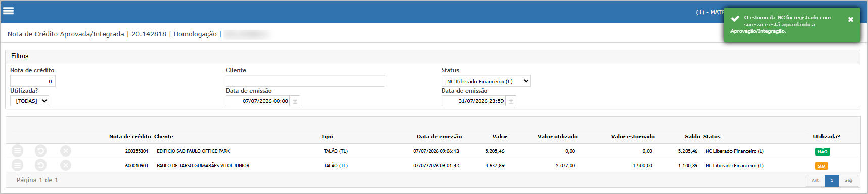Screen dimensions: 868x194
Task: Click the Cliente column header
Action: pyautogui.click(x=164, y=137)
